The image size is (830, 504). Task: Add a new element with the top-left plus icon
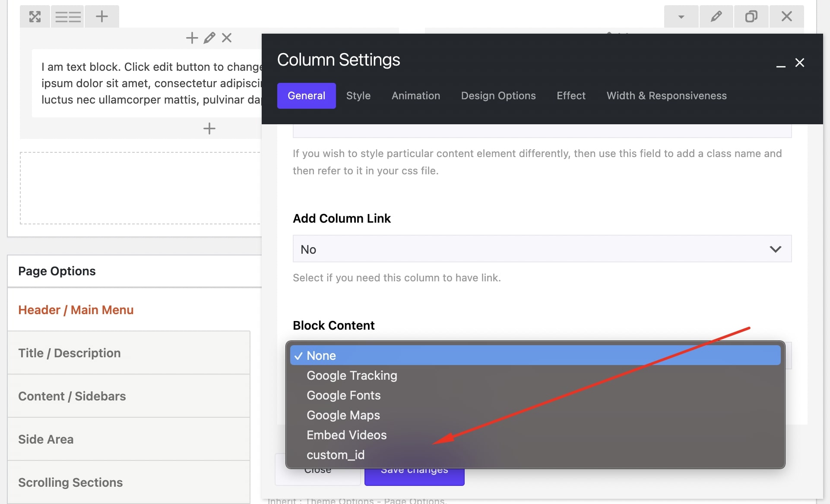[102, 16]
